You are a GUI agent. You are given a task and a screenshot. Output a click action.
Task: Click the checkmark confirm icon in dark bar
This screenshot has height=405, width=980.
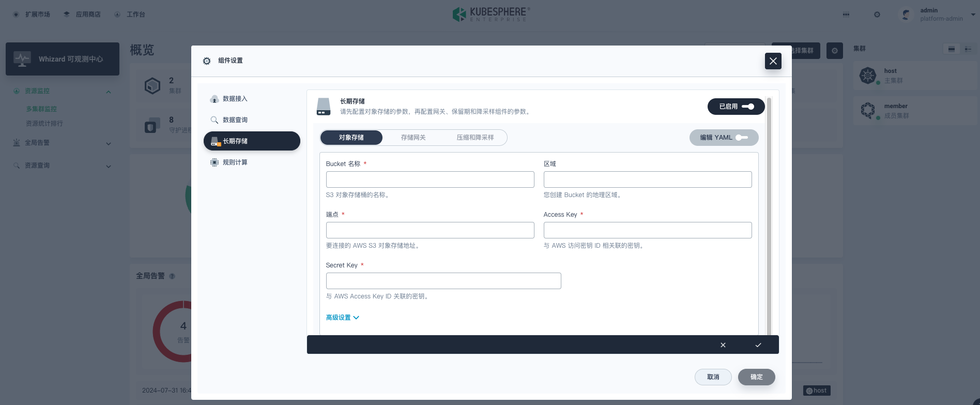pyautogui.click(x=758, y=345)
